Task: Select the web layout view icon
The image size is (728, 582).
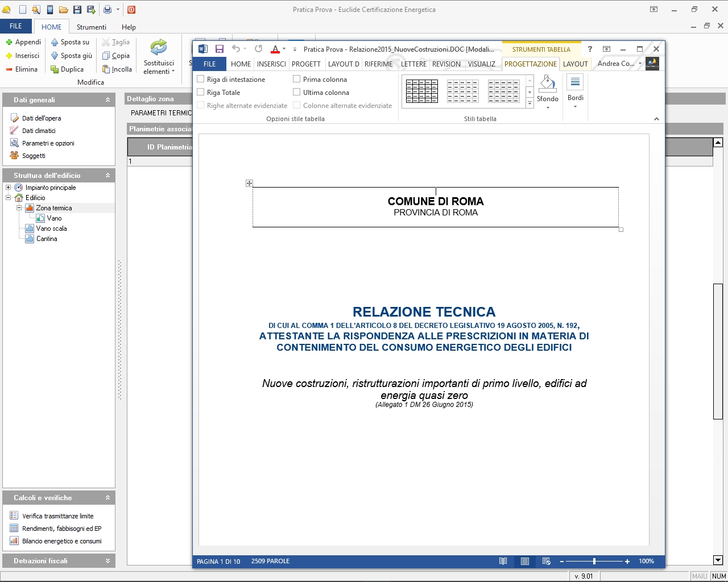Action: (x=547, y=562)
